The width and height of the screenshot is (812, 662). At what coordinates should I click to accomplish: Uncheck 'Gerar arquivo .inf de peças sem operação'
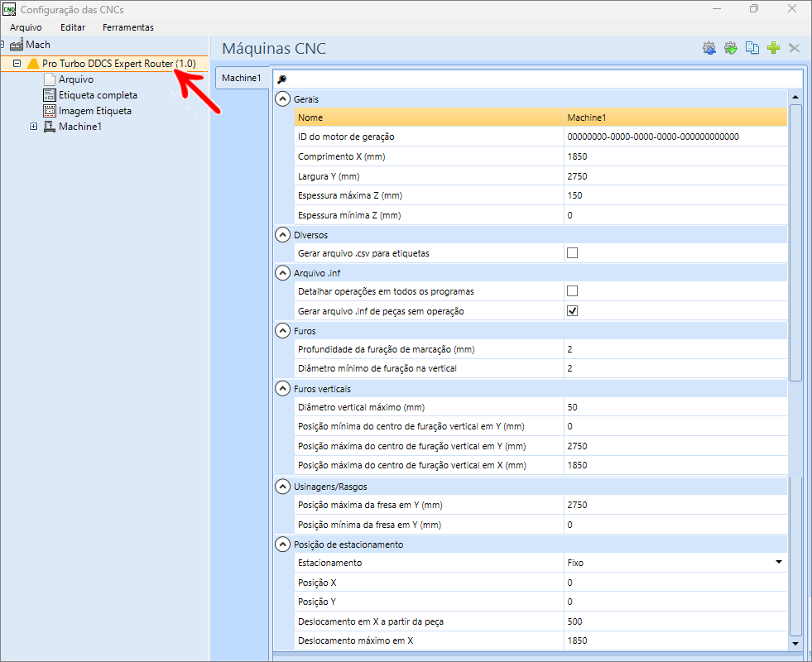coord(572,311)
